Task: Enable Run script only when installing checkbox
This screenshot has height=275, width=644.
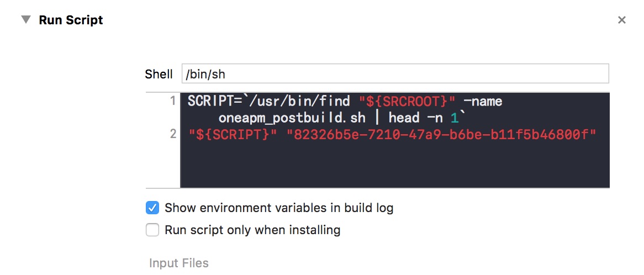Action: point(152,229)
